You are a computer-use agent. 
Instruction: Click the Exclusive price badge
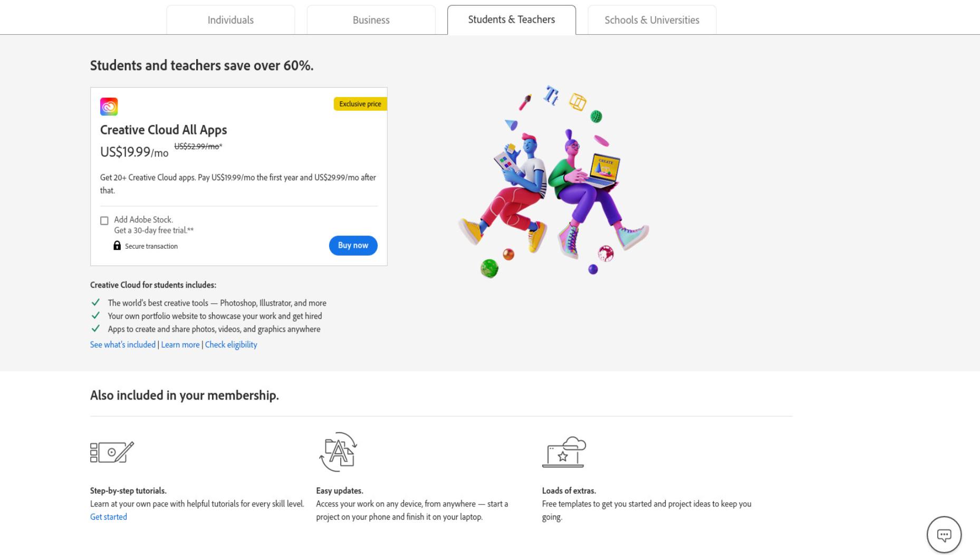pos(360,104)
